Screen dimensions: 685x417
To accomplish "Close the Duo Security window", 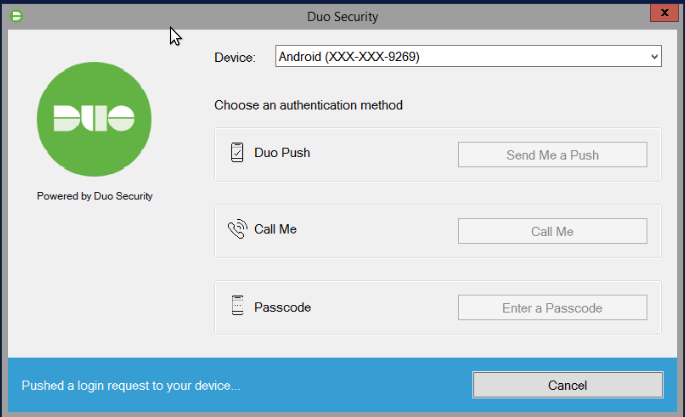I will 664,13.
